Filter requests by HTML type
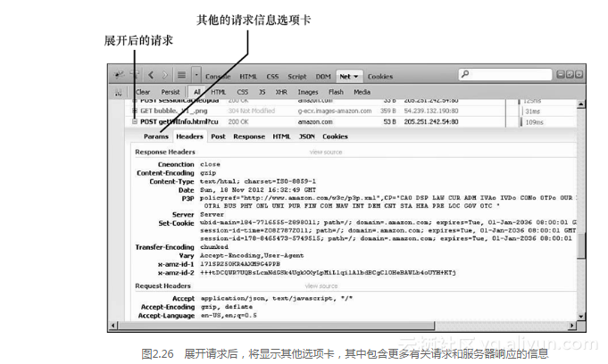 (219, 92)
